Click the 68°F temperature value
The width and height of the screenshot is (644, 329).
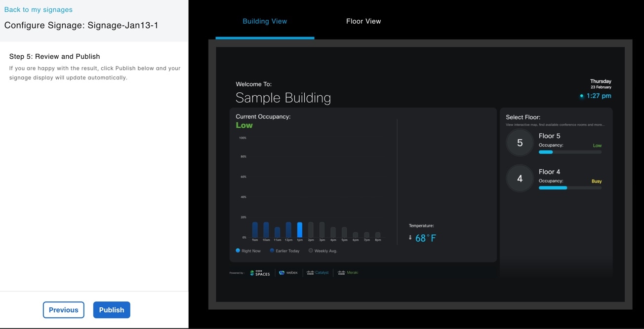click(x=426, y=238)
